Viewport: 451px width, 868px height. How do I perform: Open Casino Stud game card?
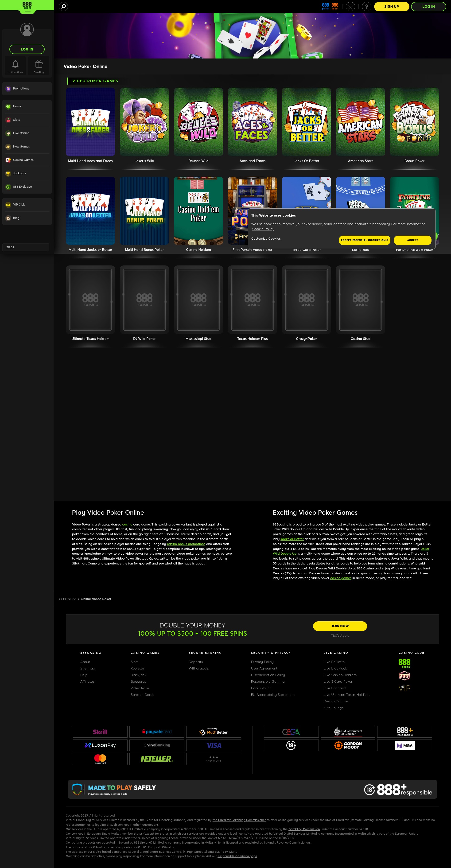click(360, 300)
